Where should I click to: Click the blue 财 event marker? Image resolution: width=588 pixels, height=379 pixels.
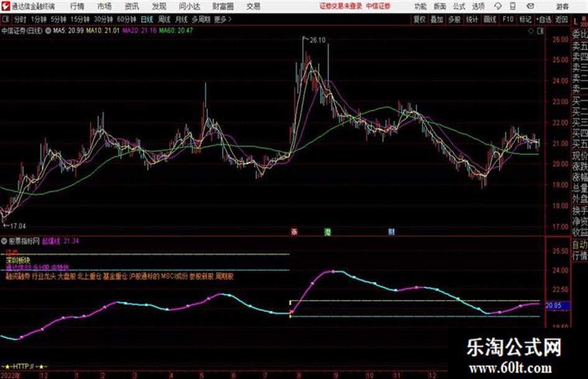[391, 232]
